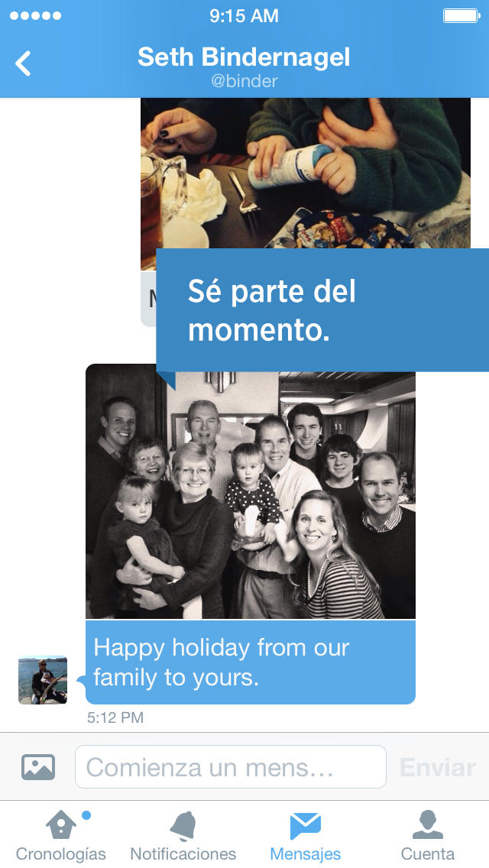This screenshot has height=868, width=489.
Task: Open the @binder username handle
Action: [x=244, y=81]
